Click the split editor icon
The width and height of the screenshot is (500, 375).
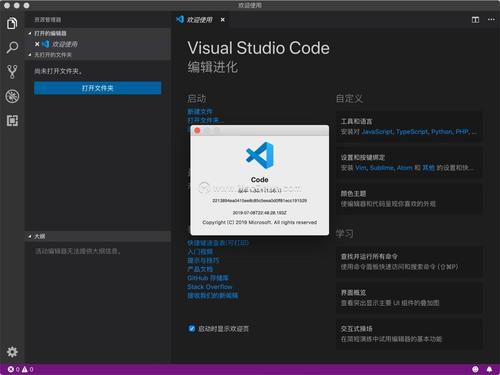(475, 20)
